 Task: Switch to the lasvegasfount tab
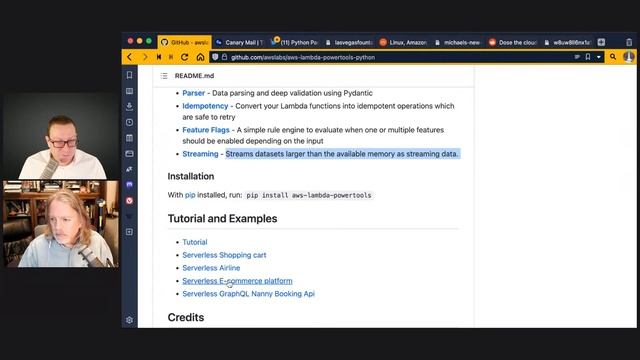pos(349,42)
